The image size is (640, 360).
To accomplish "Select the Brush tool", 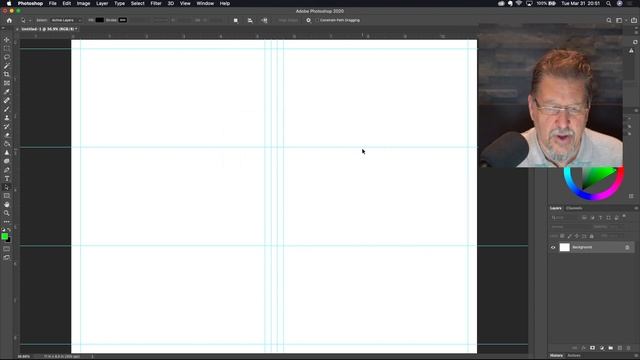I will click(x=7, y=109).
